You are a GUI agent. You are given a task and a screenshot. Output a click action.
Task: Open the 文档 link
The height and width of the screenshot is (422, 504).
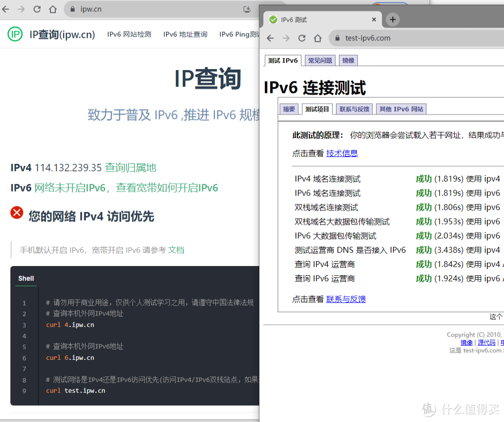click(176, 250)
